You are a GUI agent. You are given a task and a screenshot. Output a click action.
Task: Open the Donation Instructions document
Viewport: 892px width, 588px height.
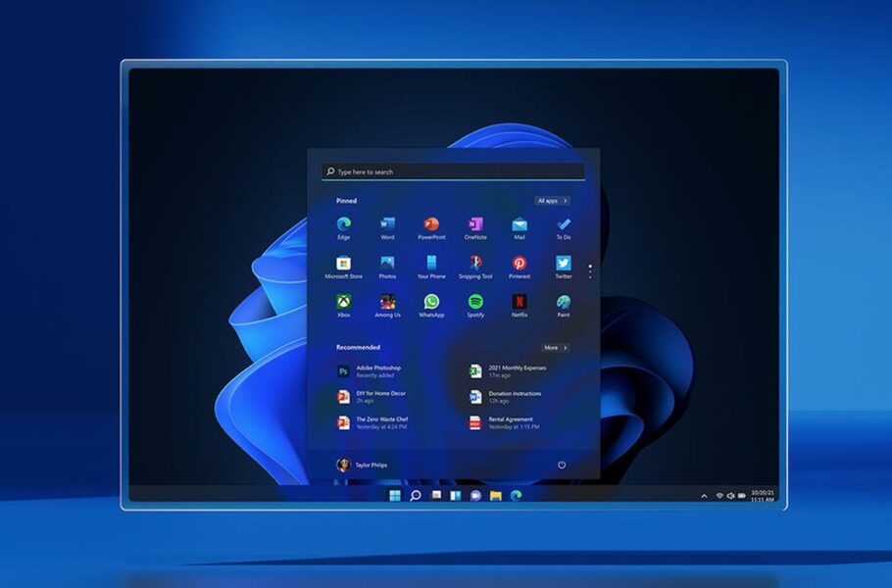pyautogui.click(x=505, y=396)
